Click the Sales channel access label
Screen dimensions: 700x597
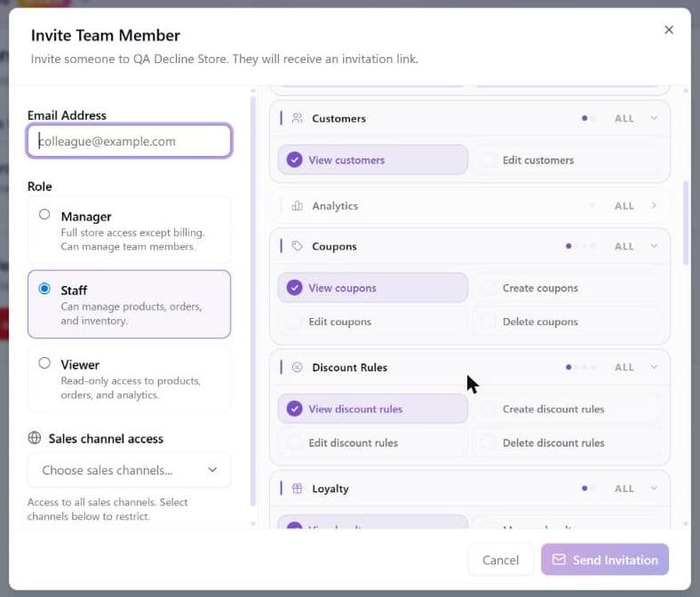point(106,439)
